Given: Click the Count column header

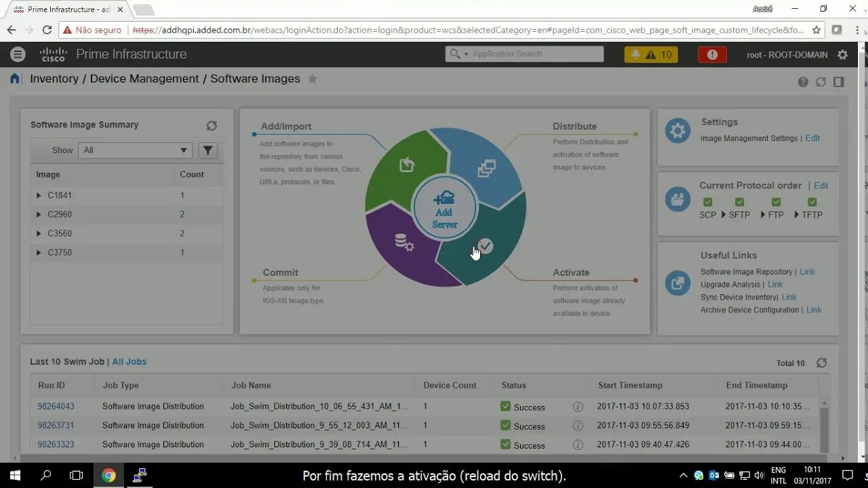Looking at the screenshot, I should (x=198, y=174).
